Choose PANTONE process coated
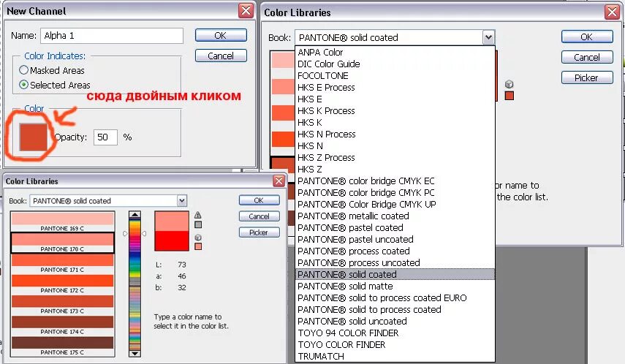 pos(395,251)
